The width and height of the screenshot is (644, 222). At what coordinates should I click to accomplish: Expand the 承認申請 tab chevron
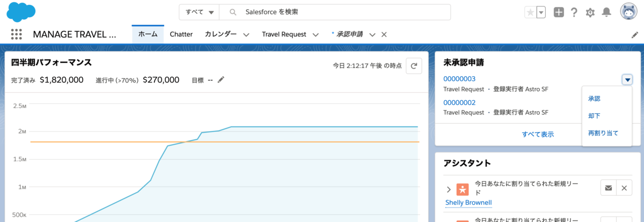click(x=372, y=34)
